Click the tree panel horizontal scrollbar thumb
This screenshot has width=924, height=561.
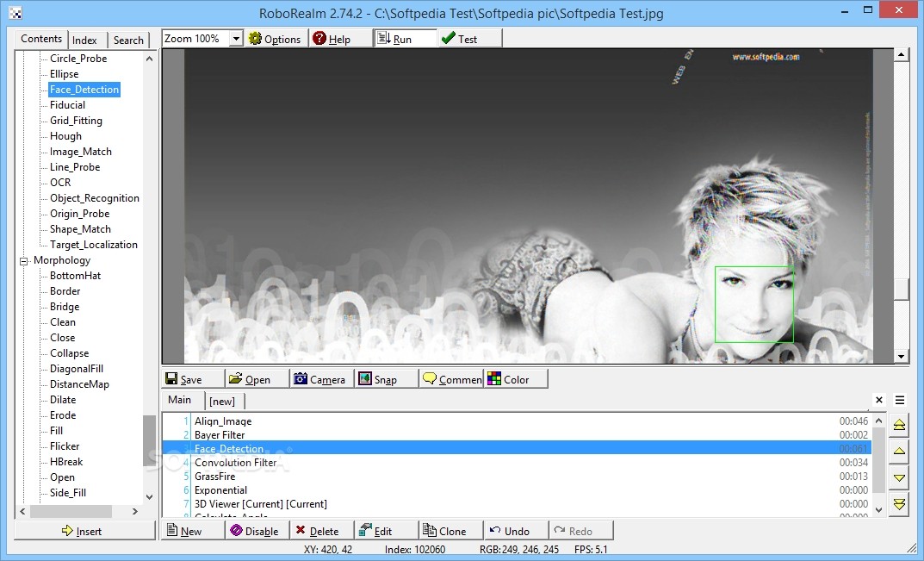click(x=71, y=511)
